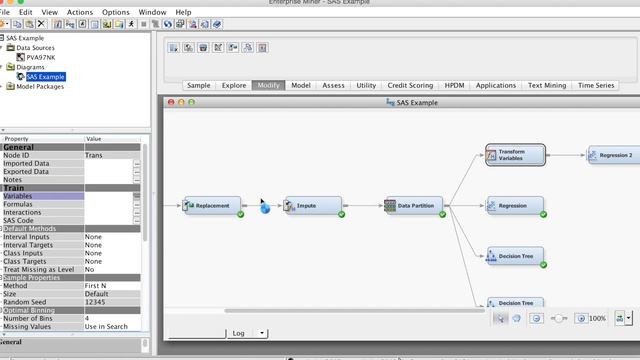The image size is (640, 360).
Task: Click the blue pan tool icon in diagram footer
Action: [x=517, y=318]
